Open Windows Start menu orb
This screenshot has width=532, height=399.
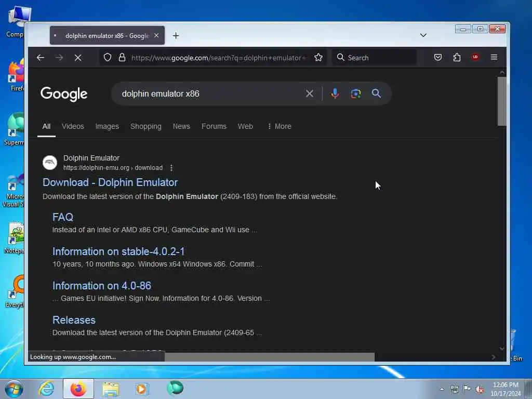[x=14, y=389]
